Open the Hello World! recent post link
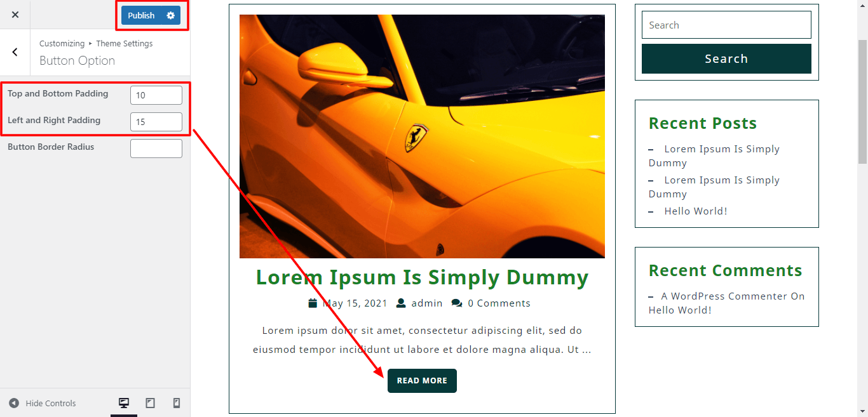Image resolution: width=868 pixels, height=417 pixels. click(x=696, y=211)
